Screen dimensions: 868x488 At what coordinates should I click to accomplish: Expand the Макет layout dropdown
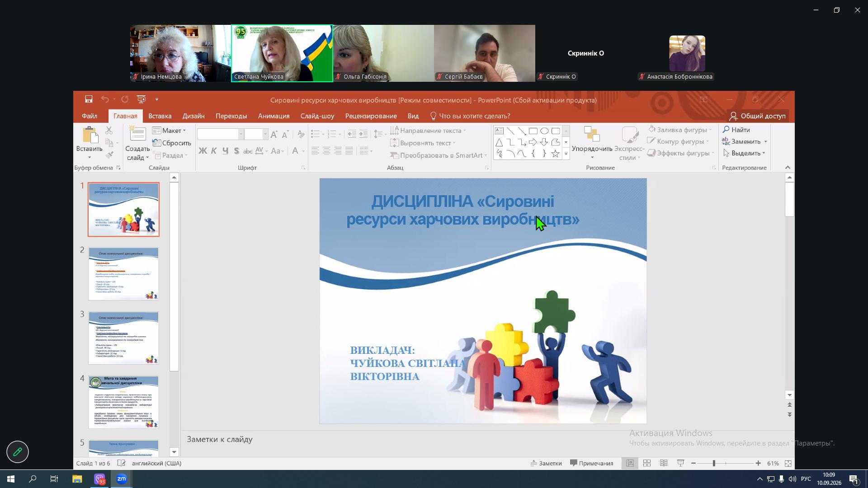pos(170,131)
